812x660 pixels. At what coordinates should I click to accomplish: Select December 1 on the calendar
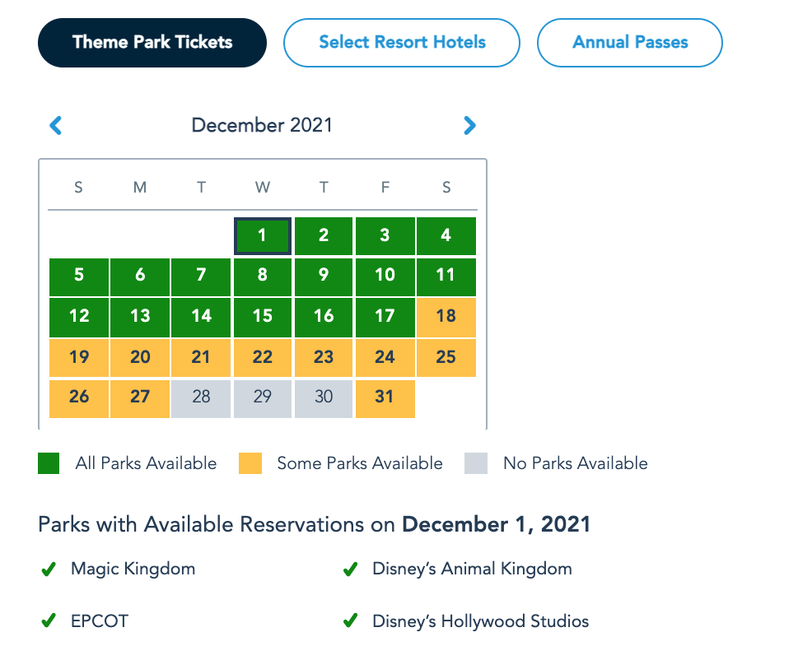point(263,236)
